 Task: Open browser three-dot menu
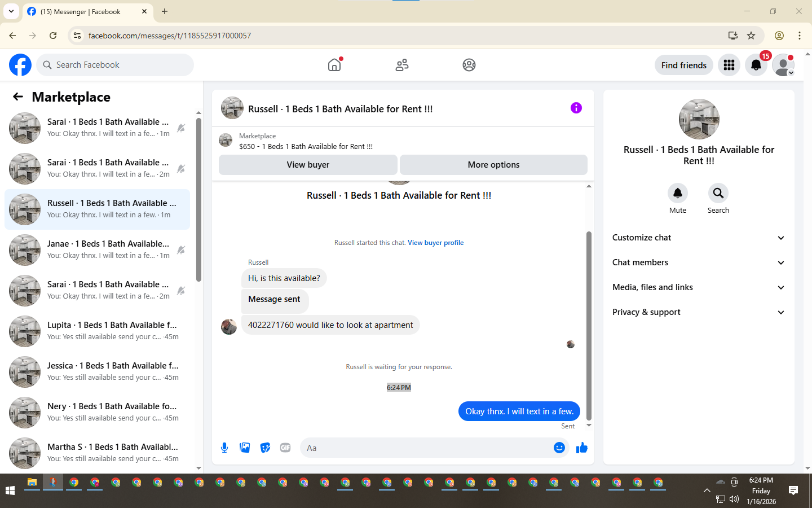(800, 36)
